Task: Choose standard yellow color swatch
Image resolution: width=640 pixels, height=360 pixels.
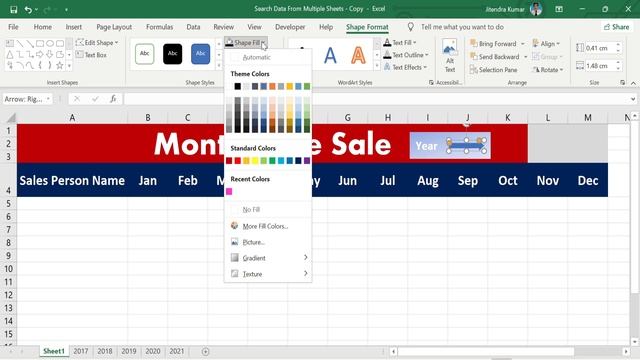Action: tap(255, 161)
